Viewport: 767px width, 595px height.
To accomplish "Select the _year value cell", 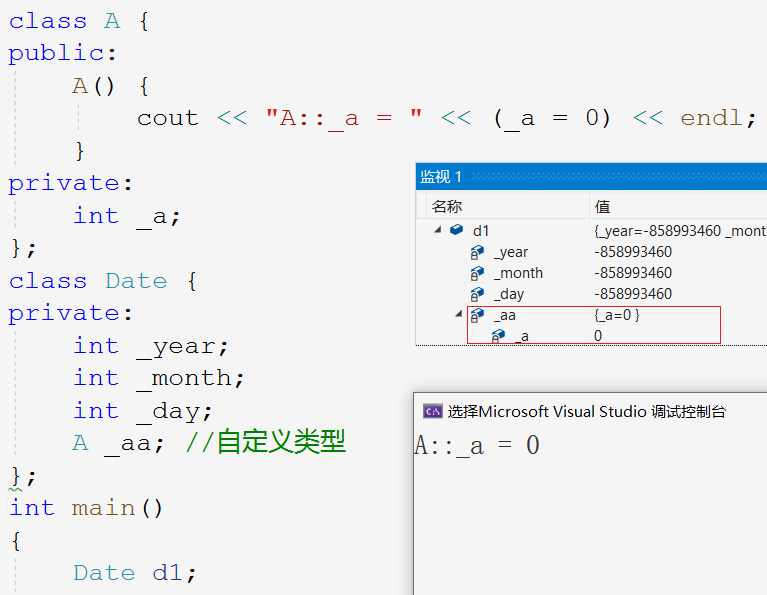I will pos(633,252).
